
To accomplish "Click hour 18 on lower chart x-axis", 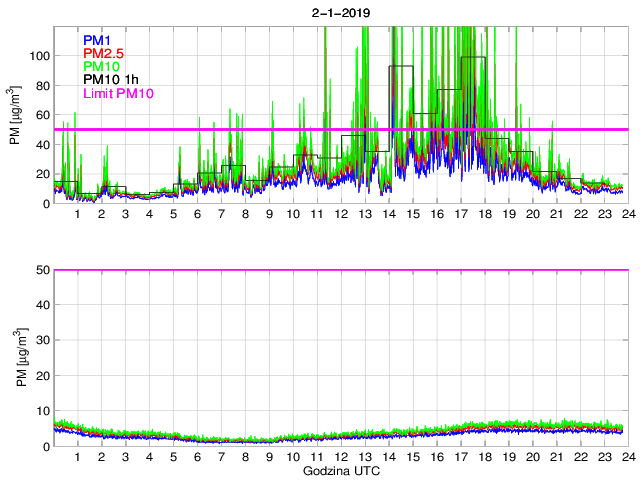I will tap(484, 456).
